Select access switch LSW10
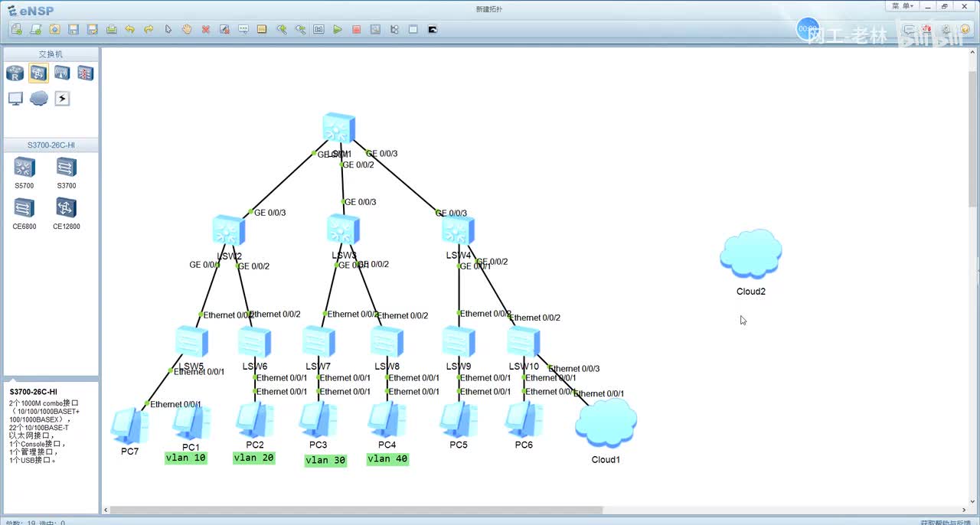 pos(524,341)
